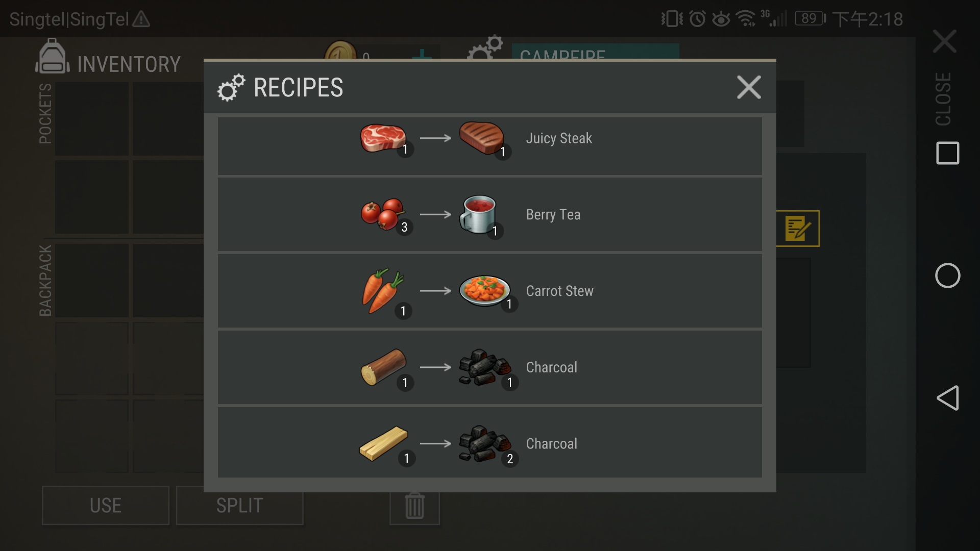The height and width of the screenshot is (551, 980).
Task: Click the USE button
Action: coord(106,506)
